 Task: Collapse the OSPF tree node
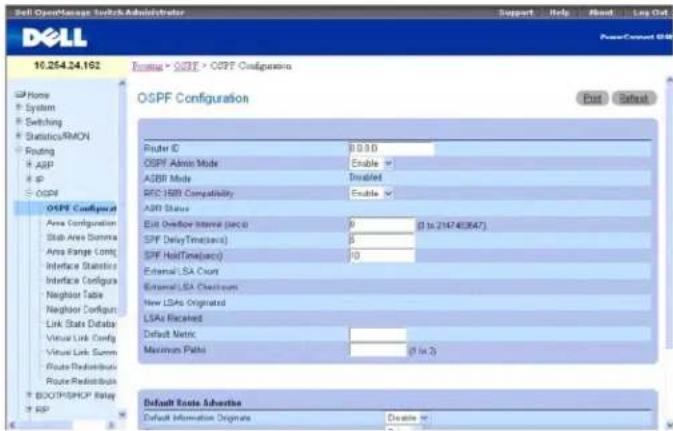coord(30,193)
